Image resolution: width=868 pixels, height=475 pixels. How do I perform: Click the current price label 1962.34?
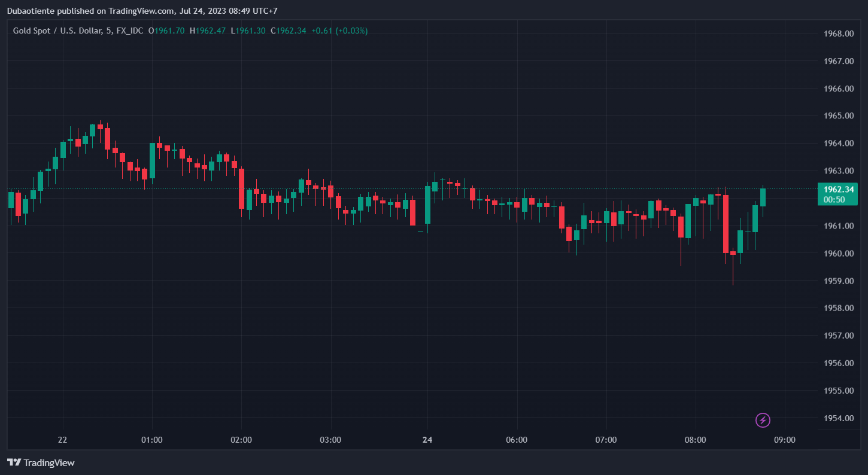[837, 190]
